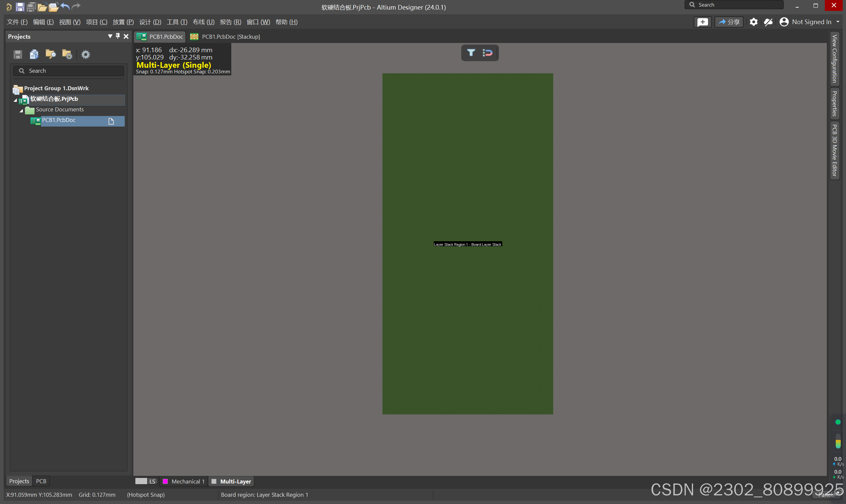Click the notifications add-comment icon

[702, 22]
